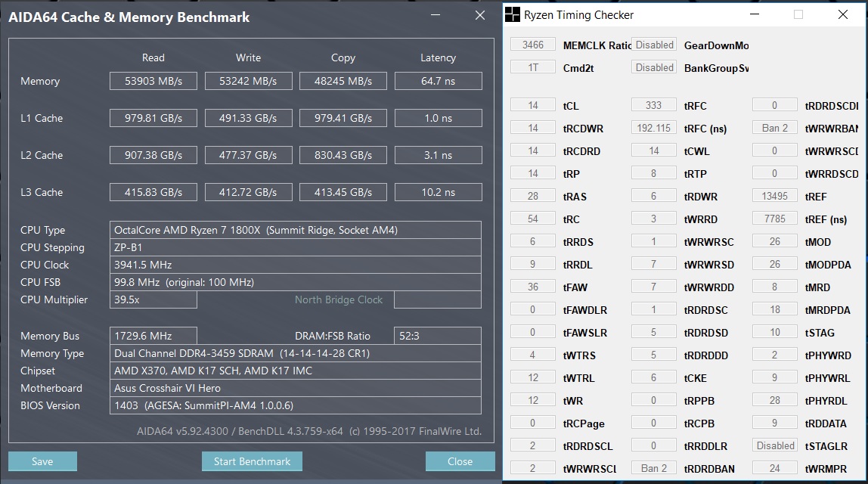This screenshot has height=484, width=868.
Task: Click the Memory Type DDR4-3459 field
Action: [296, 353]
